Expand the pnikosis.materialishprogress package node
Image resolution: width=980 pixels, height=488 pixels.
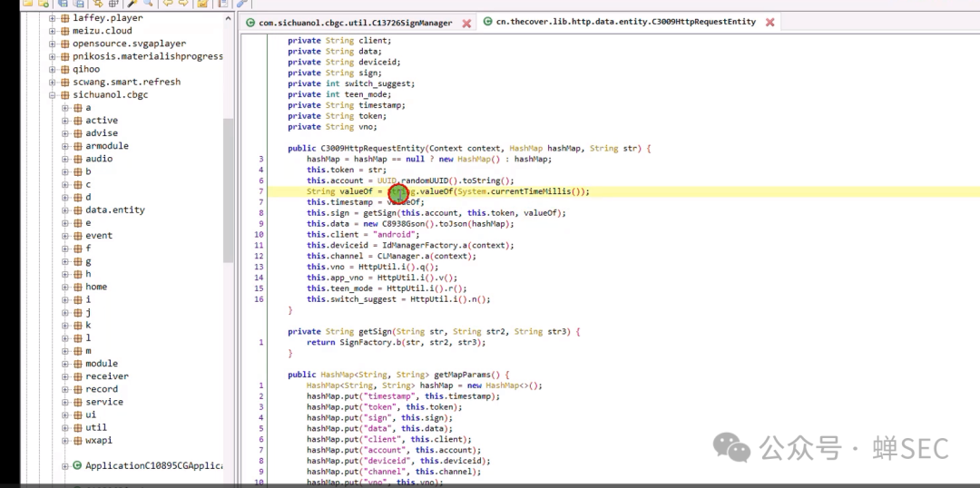(53, 56)
